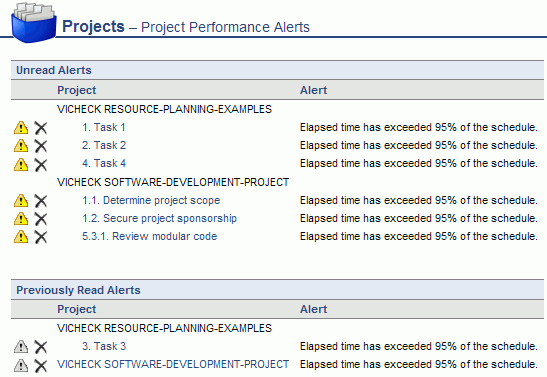Dismiss the Task 1 alert with X icon
Screen dimensions: 547x377
click(41, 128)
